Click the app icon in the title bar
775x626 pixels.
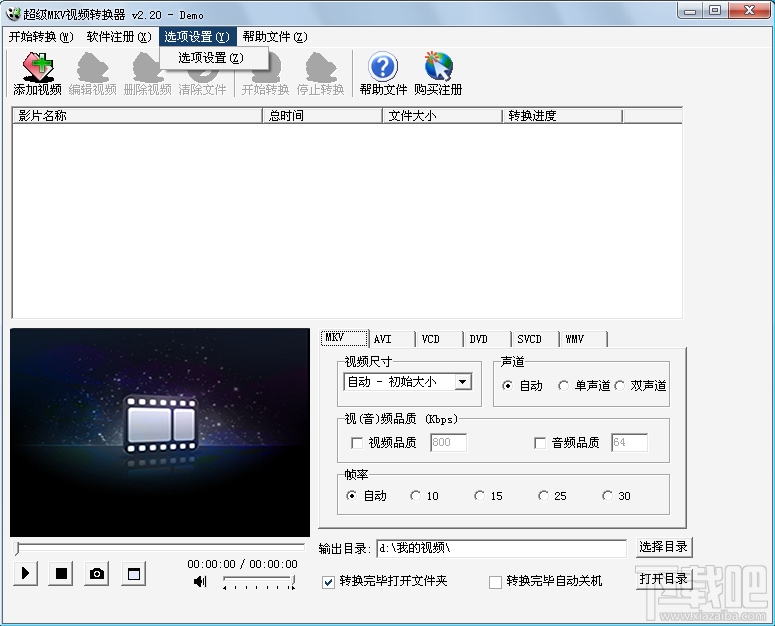point(13,14)
